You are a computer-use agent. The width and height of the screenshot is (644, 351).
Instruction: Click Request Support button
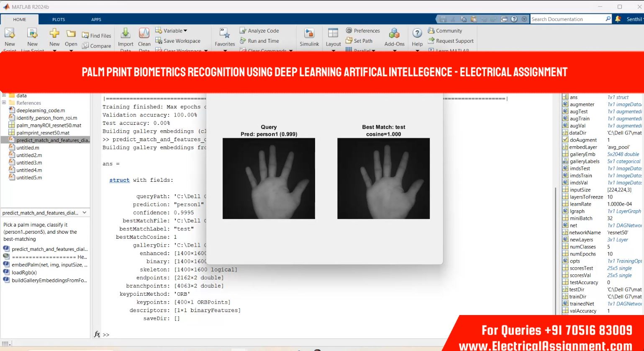click(451, 41)
